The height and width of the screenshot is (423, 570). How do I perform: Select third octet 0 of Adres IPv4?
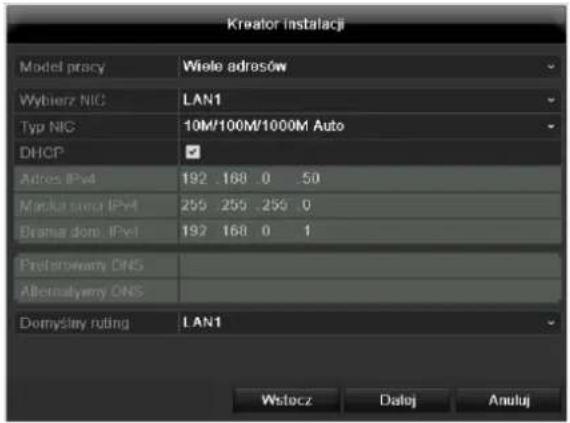266,178
